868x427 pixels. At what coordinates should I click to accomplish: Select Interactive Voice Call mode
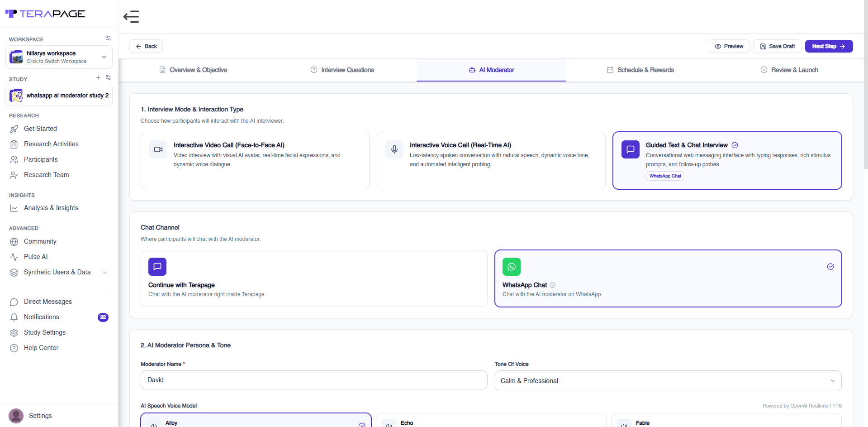click(491, 160)
